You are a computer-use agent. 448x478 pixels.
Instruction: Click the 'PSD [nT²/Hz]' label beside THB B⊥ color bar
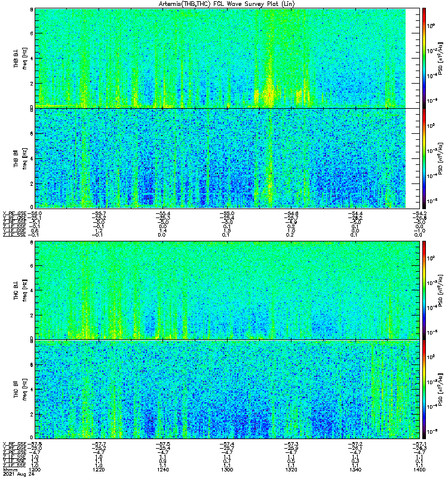coord(440,58)
